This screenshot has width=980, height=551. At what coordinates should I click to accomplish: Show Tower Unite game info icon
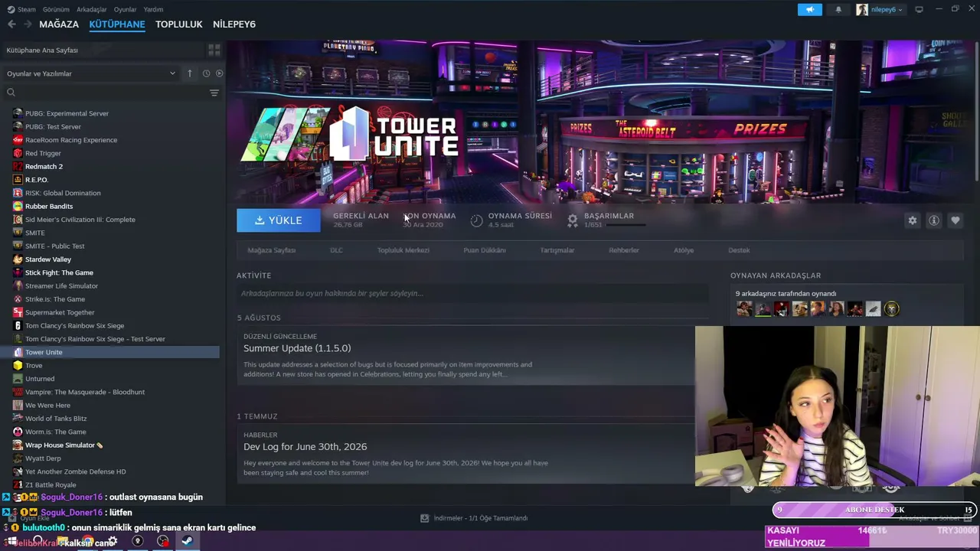[934, 220]
